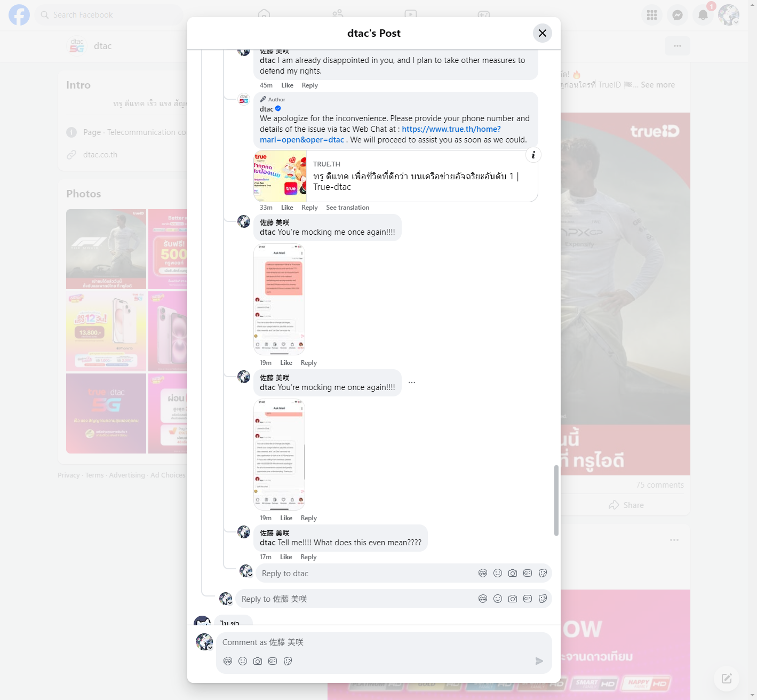Screen dimensions: 757x700
Task: Open the account profile menu
Action: pos(728,15)
